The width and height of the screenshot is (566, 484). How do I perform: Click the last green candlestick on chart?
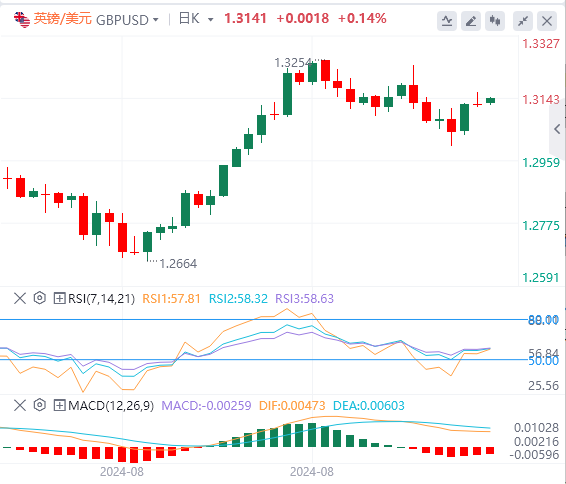click(490, 100)
